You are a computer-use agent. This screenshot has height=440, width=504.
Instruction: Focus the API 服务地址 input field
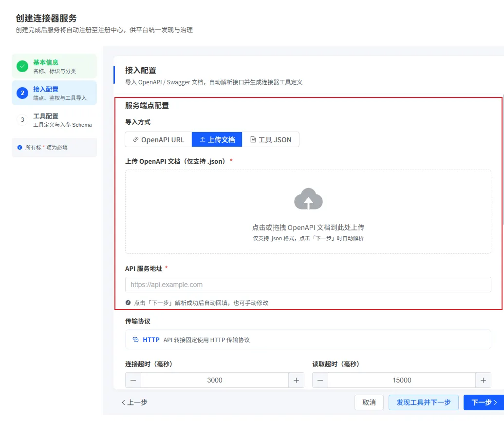(x=308, y=285)
